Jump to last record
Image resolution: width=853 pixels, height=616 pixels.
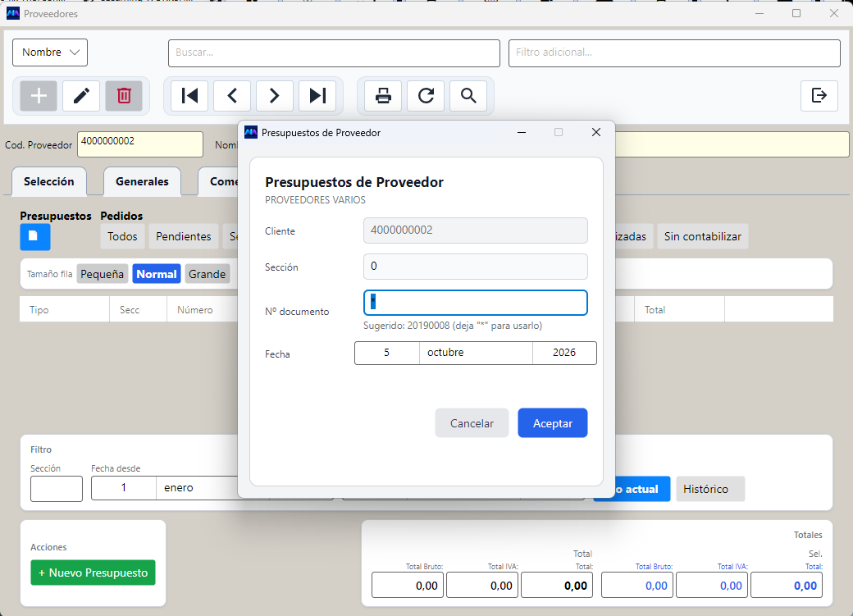pos(317,96)
